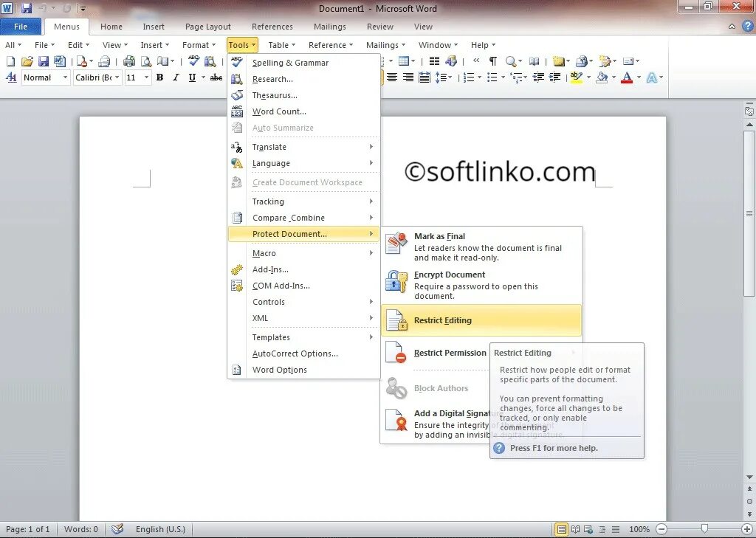Select Word Count in Tools menu
Viewport: 756px width, 538px height.
(x=303, y=111)
